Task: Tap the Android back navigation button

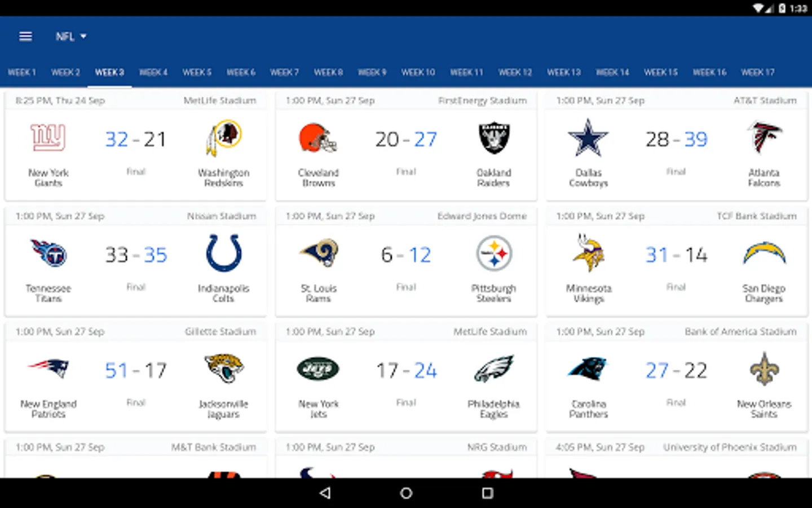Action: click(325, 493)
